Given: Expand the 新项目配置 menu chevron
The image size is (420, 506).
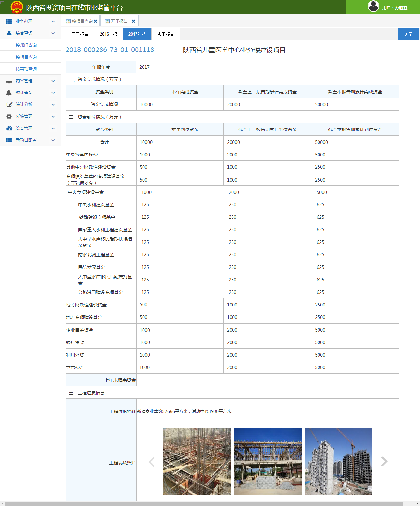Looking at the screenshot, I should [53, 140].
